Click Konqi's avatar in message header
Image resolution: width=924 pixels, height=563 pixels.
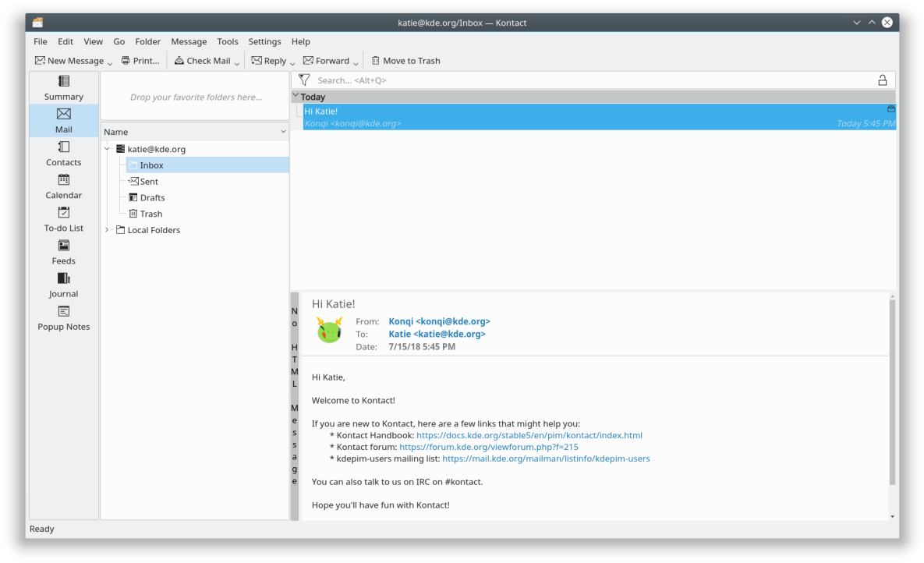point(329,330)
